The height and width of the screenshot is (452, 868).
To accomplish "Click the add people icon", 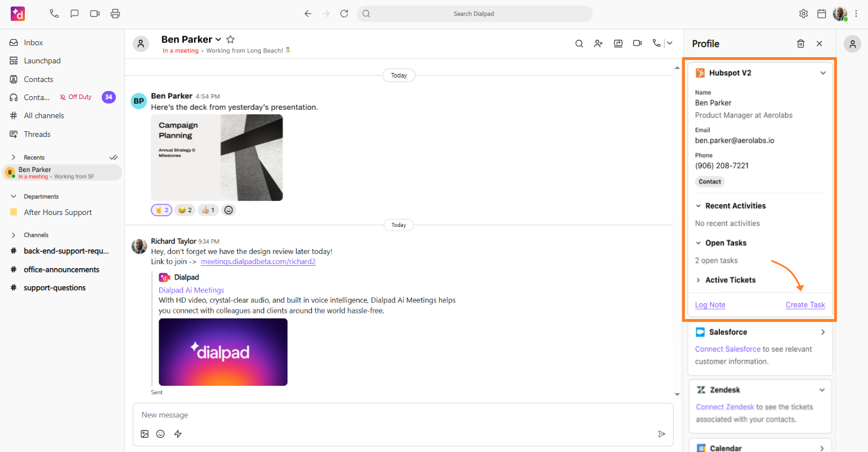I will 598,44.
